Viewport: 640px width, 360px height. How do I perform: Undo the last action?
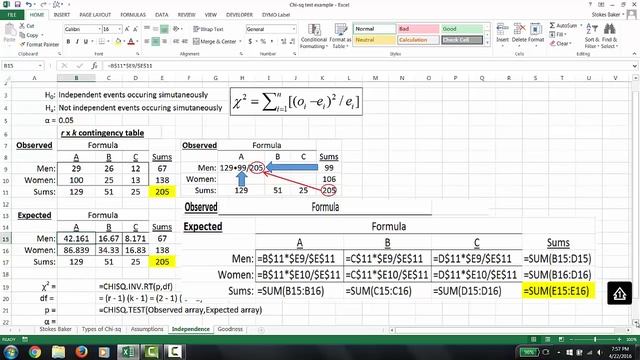coord(29,4)
